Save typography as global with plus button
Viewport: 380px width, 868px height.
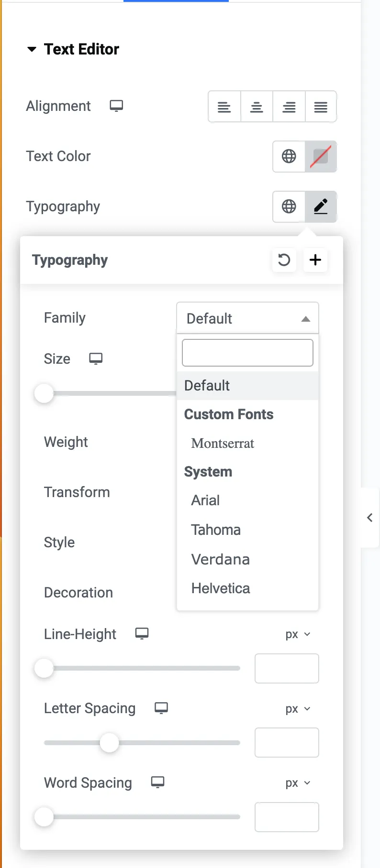(315, 260)
